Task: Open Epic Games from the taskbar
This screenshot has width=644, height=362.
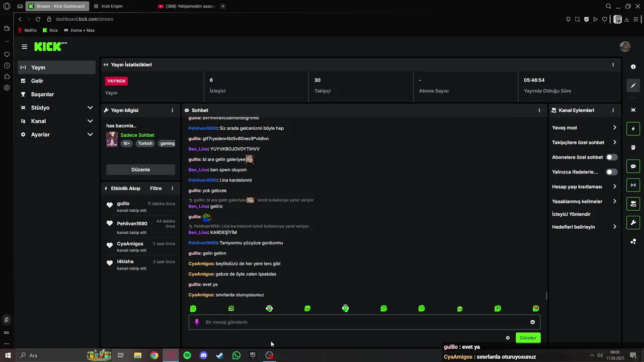Action: click(253, 355)
